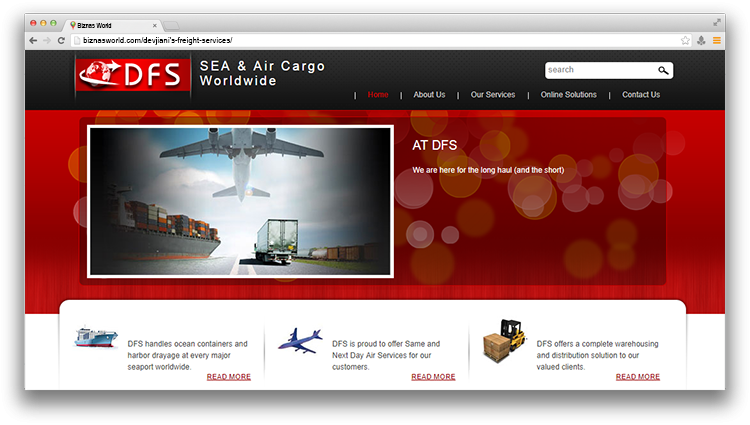This screenshot has width=750, height=425.
Task: Click the forklift warehouse icon
Action: (503, 340)
